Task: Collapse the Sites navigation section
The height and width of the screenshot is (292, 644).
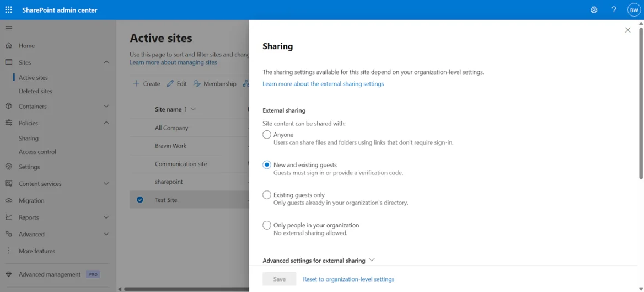Action: point(106,62)
